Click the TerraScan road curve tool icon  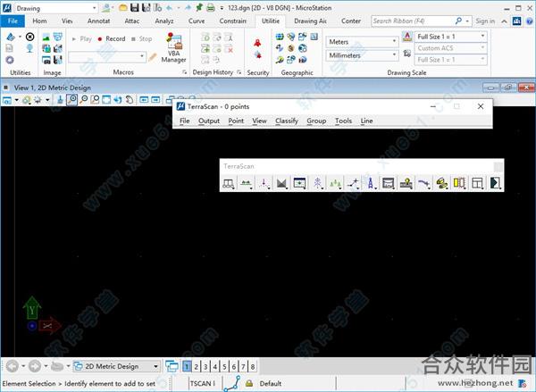pyautogui.click(x=423, y=184)
